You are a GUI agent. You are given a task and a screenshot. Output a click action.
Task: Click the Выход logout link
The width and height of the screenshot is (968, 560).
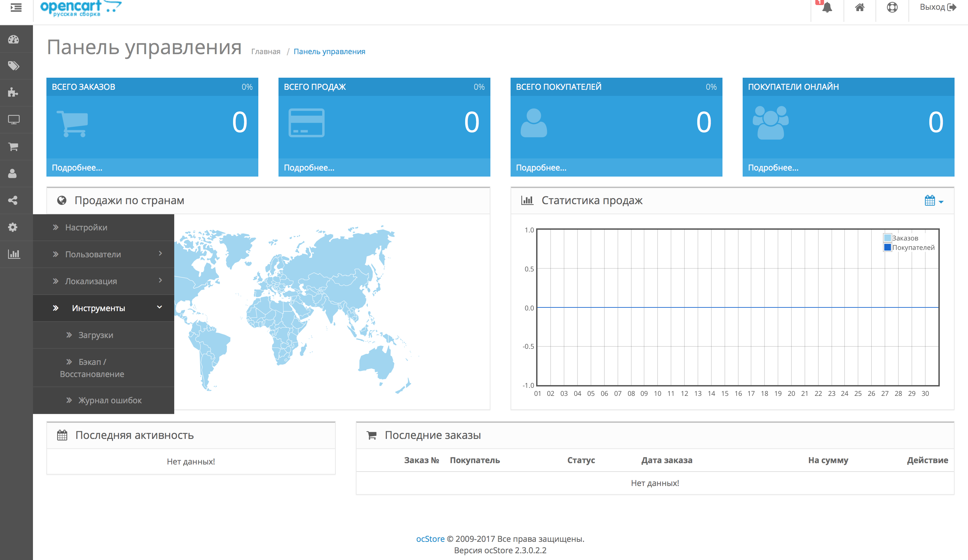[938, 7]
